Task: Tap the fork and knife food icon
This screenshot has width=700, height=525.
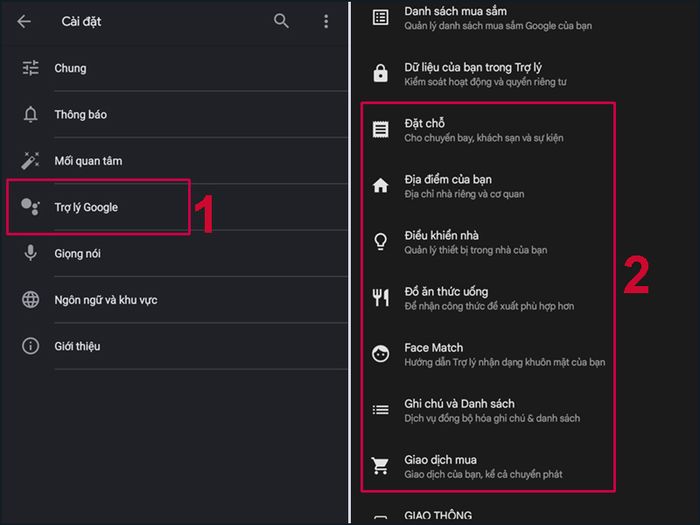Action: click(380, 297)
